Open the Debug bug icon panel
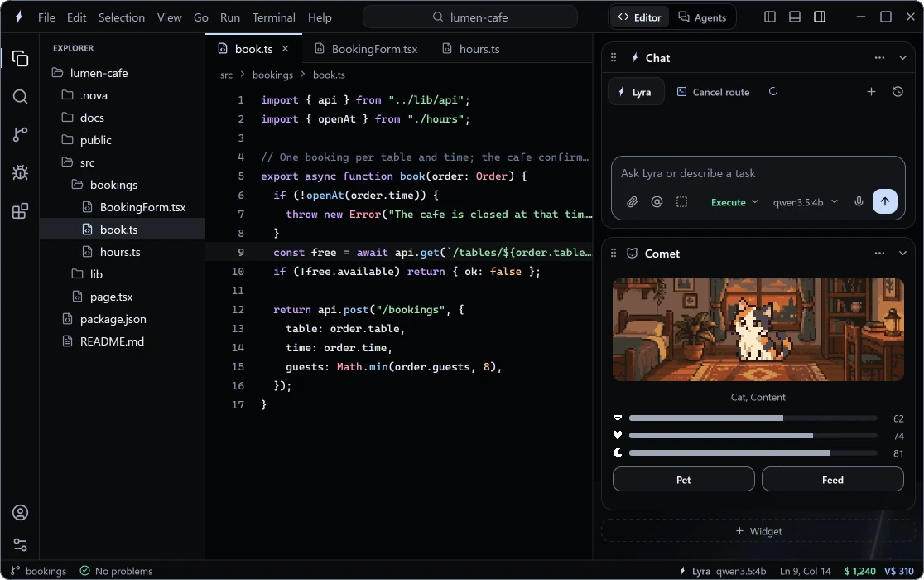Image resolution: width=924 pixels, height=580 pixels. coord(20,172)
